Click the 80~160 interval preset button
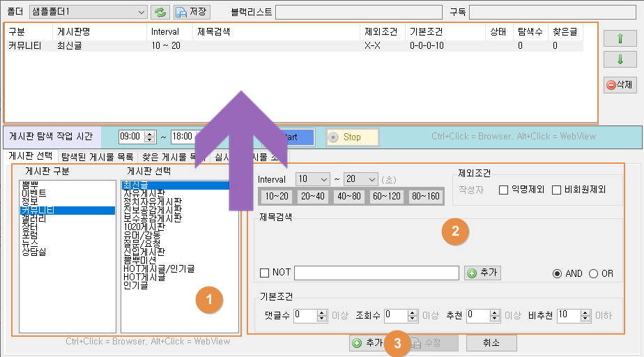Viewport: 644px width, 357px height. tap(426, 197)
